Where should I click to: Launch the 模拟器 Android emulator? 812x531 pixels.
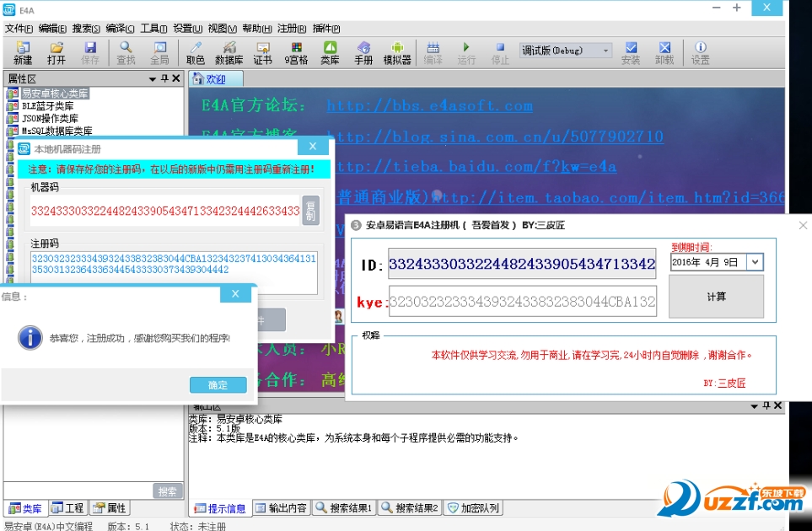point(397,52)
